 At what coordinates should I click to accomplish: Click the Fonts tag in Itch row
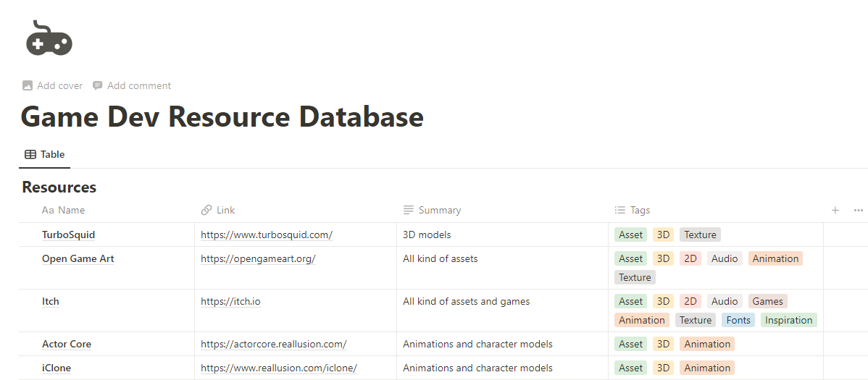click(738, 320)
